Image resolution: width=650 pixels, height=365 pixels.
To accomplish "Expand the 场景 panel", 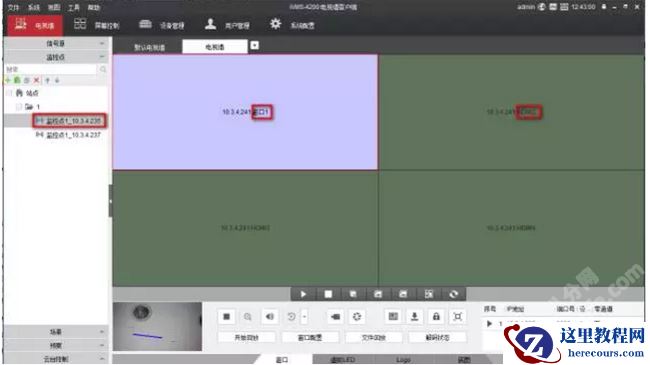I will 56,332.
